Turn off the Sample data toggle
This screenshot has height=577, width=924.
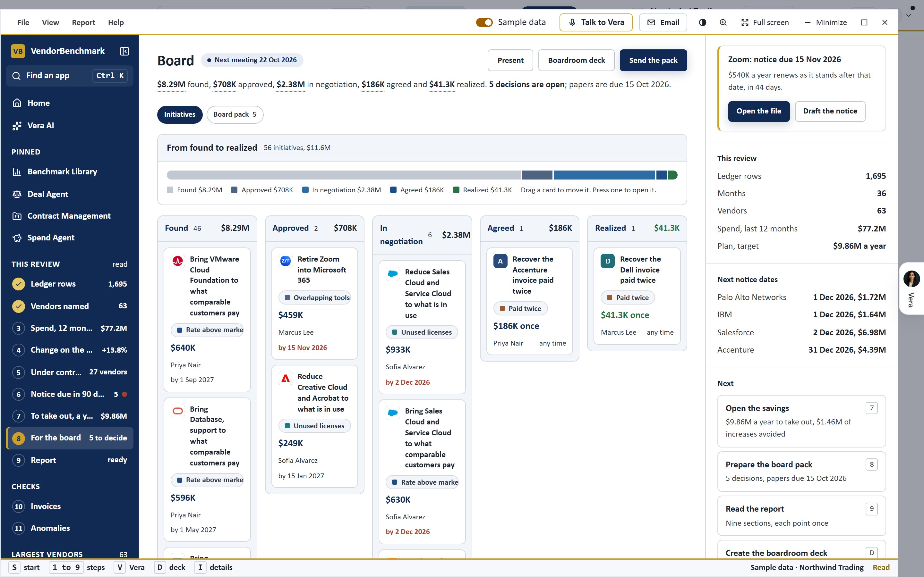pyautogui.click(x=484, y=22)
